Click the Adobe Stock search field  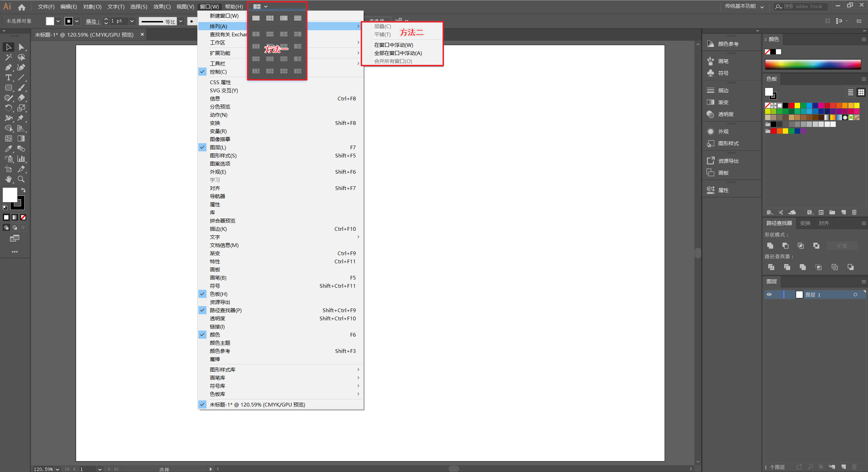(x=803, y=6)
